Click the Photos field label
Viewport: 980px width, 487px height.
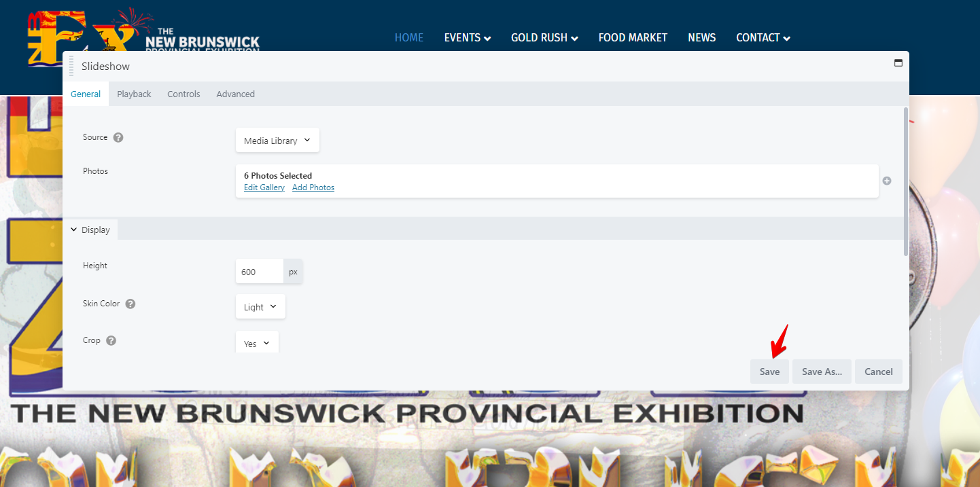pyautogui.click(x=95, y=171)
